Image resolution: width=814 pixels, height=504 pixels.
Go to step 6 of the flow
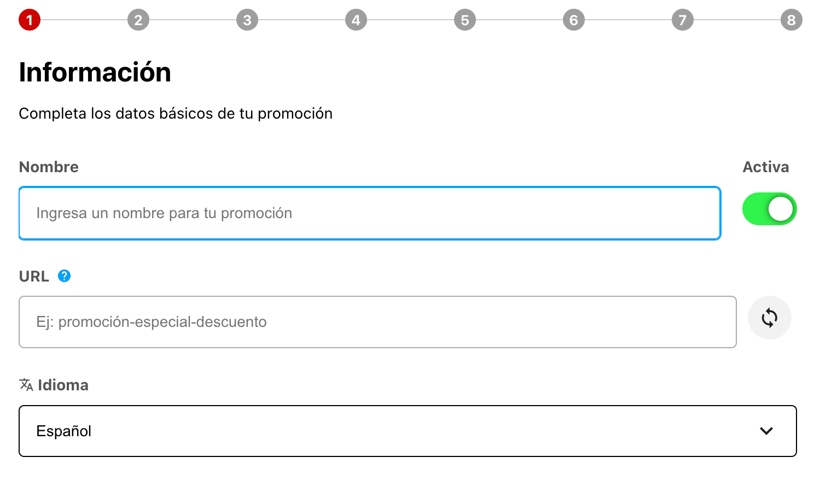click(573, 19)
